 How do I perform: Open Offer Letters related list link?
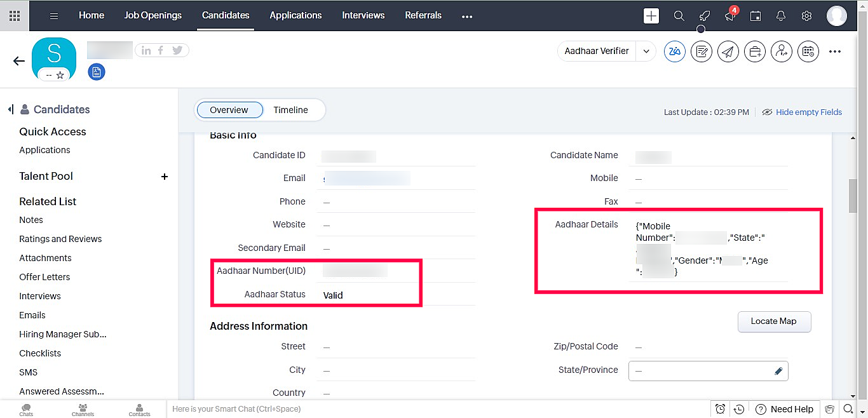(x=44, y=277)
